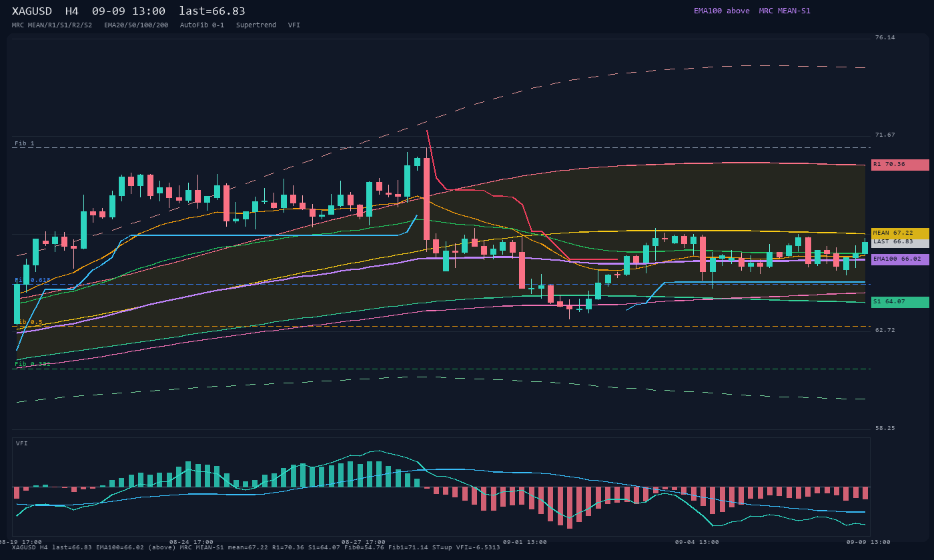Screen dimensions: 934x560
Task: Click the 71.67 price axis label
Action: pos(885,135)
